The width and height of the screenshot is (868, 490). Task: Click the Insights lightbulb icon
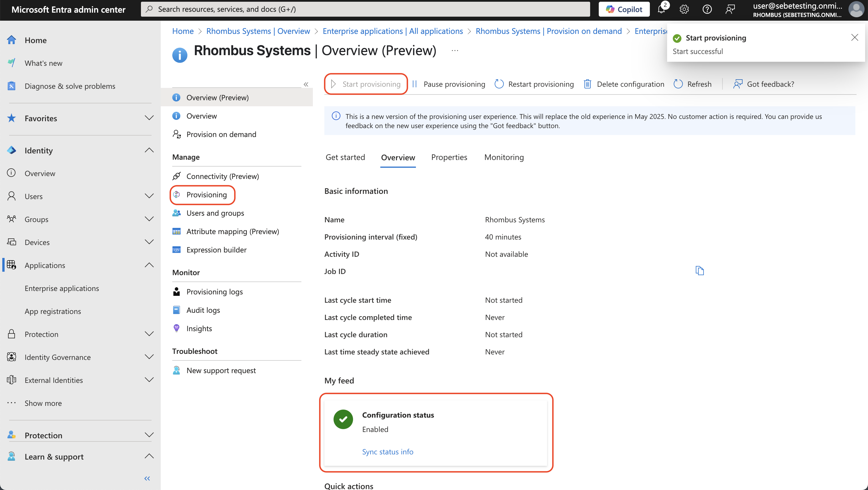177,328
